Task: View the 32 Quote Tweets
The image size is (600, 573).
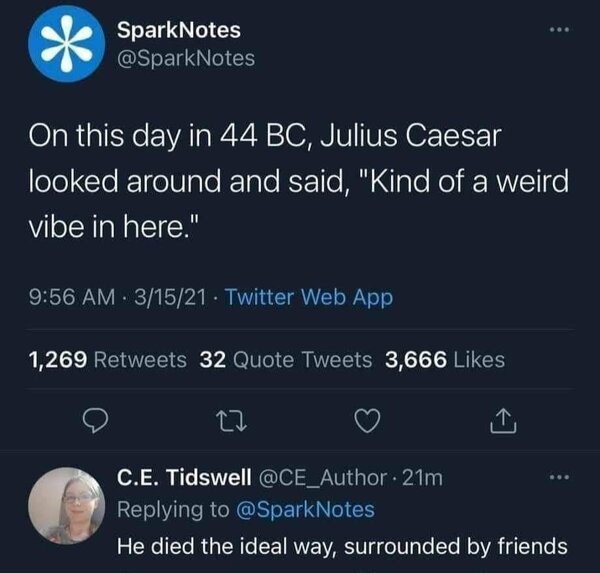Action: [x=286, y=360]
